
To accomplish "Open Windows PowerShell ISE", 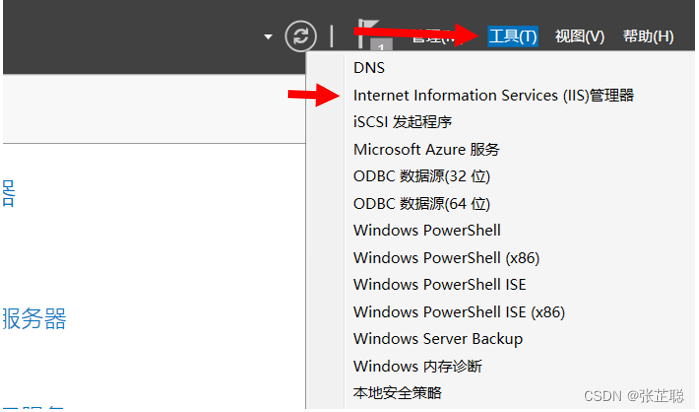I will click(x=439, y=285).
